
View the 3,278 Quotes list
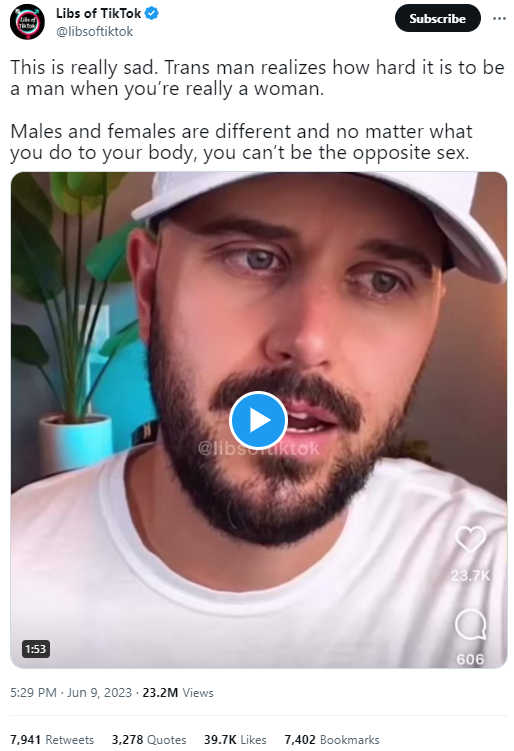pyautogui.click(x=149, y=740)
